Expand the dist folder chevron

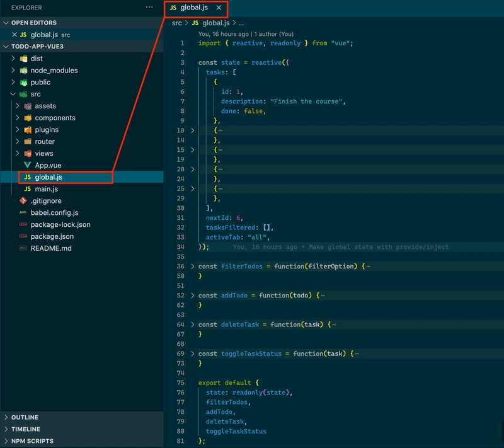[x=13, y=58]
